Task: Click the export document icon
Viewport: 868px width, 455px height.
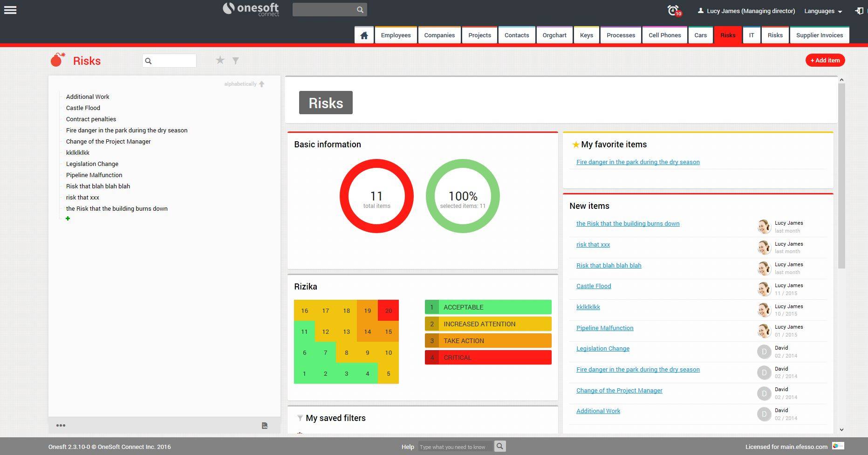Action: 265,426
